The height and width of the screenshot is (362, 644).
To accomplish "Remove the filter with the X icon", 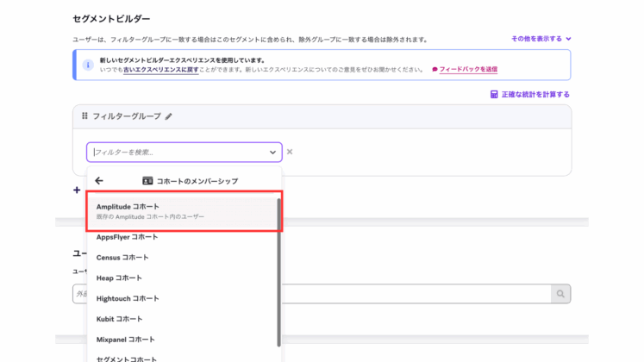I will tap(290, 153).
